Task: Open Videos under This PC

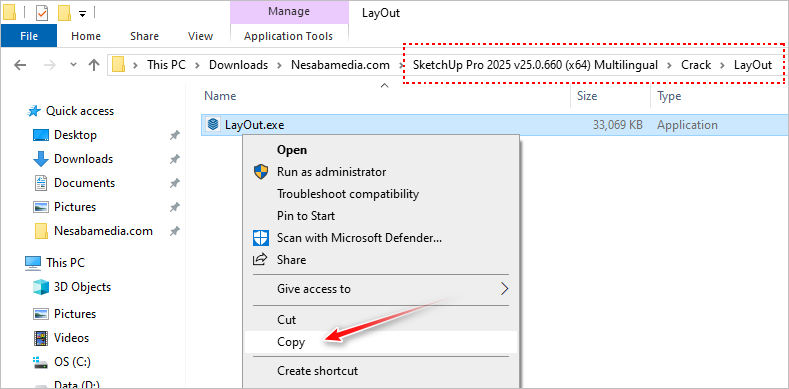Action: point(71,338)
